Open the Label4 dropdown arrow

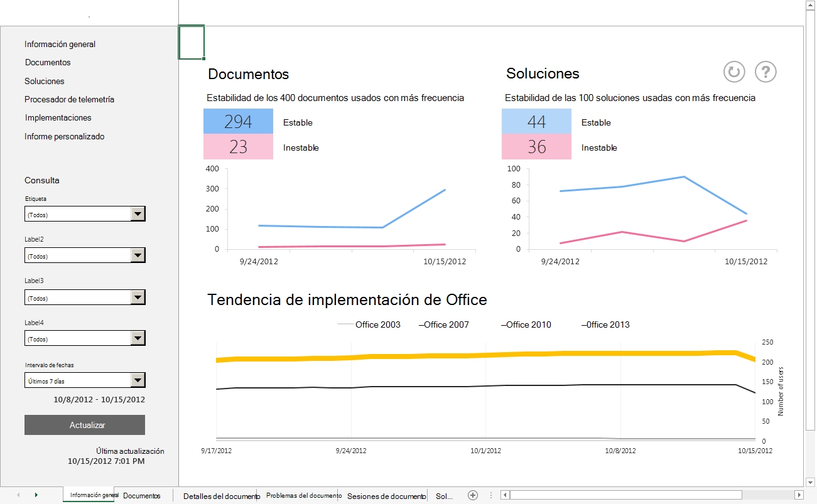(138, 339)
